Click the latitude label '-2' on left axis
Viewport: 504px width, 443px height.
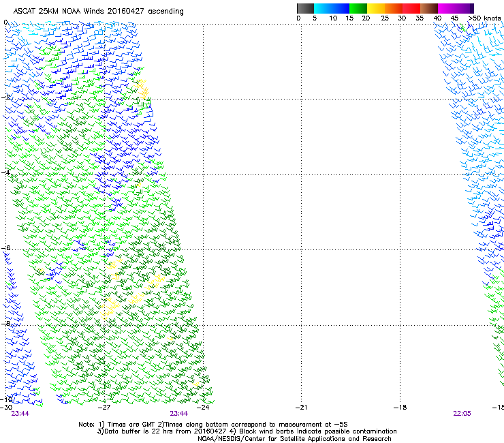[x=6, y=97]
